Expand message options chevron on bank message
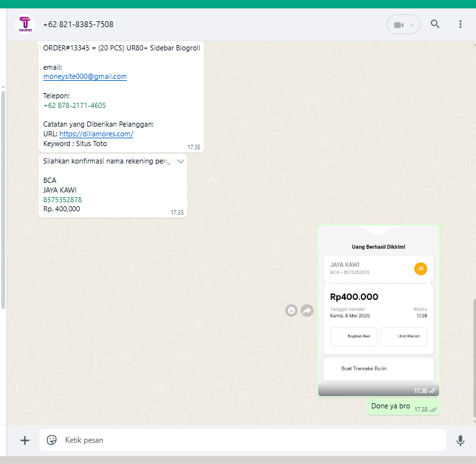 click(181, 161)
